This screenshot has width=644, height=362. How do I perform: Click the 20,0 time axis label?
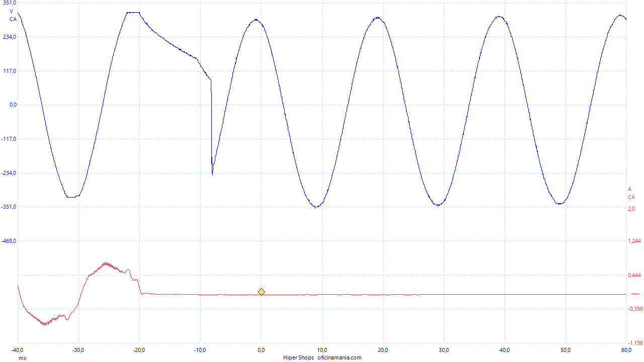click(383, 350)
